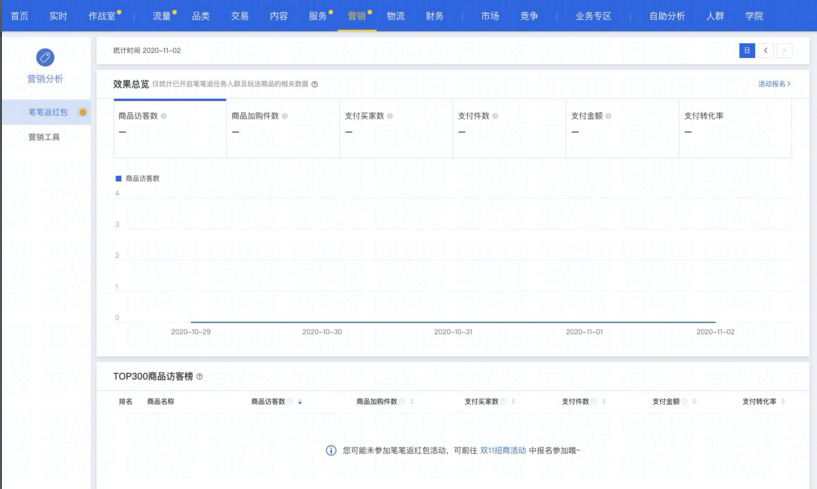The image size is (817, 489).
Task: Click info icon beside 支付金额 metric card
Action: (608, 116)
